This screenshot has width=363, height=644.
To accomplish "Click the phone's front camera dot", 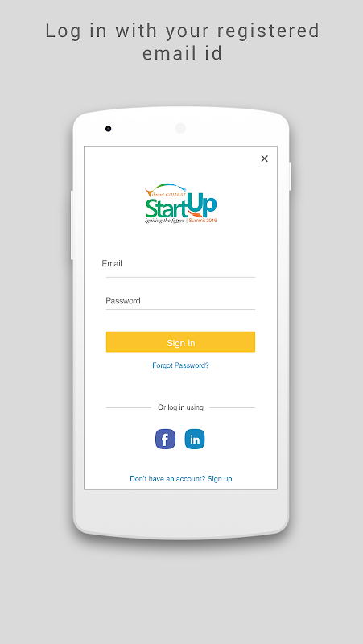I will click(x=108, y=129).
